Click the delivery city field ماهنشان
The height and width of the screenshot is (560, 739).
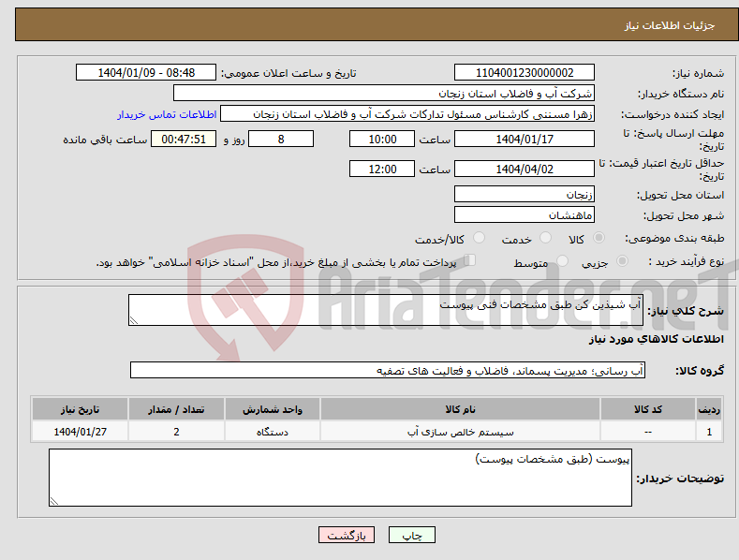[525, 215]
